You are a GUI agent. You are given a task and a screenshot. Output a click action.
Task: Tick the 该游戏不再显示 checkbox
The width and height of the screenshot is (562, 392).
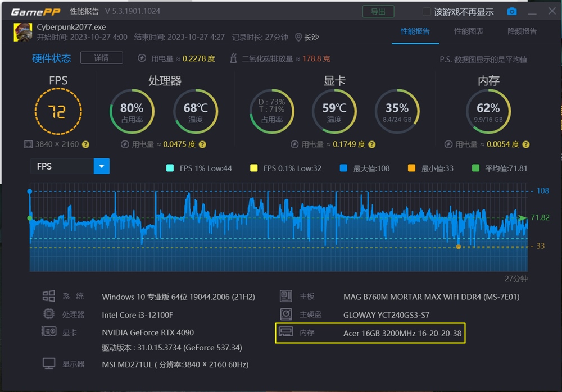pyautogui.click(x=427, y=11)
